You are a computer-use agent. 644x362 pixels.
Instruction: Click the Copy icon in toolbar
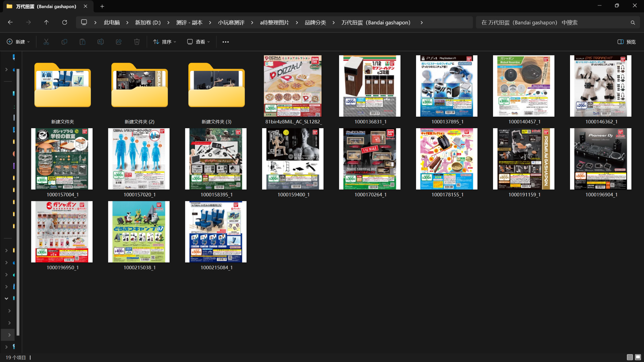click(x=64, y=42)
